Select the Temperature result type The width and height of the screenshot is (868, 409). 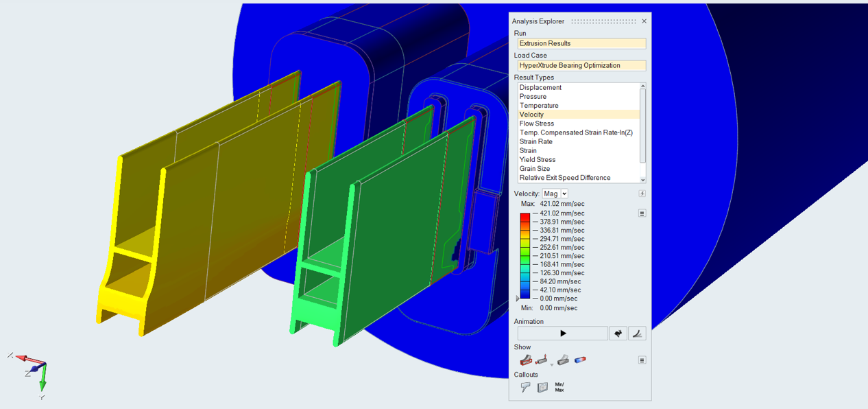click(539, 106)
